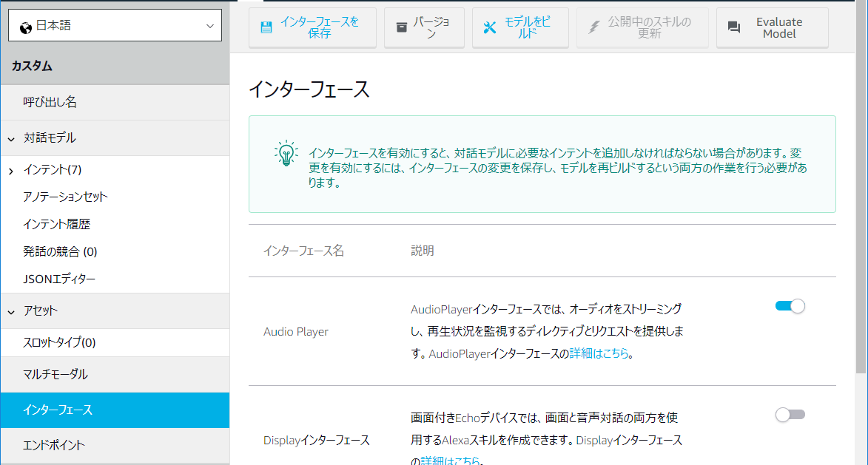Viewport: 868px width, 465px height.
Task: Click the アセット section label
Action: coord(40,311)
